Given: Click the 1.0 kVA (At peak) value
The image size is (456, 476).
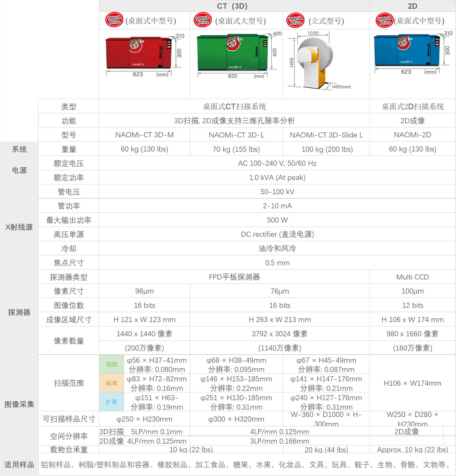Looking at the screenshot, I should tap(277, 177).
